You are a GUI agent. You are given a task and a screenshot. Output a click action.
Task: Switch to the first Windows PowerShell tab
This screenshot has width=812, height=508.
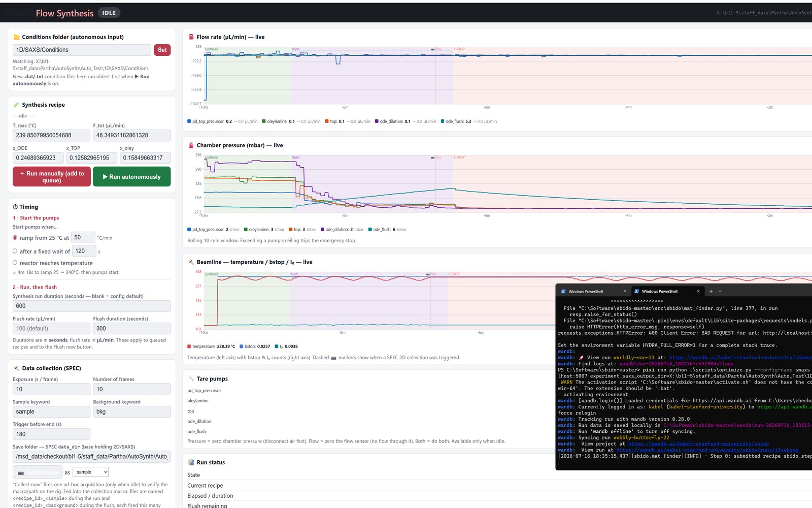tap(593, 292)
